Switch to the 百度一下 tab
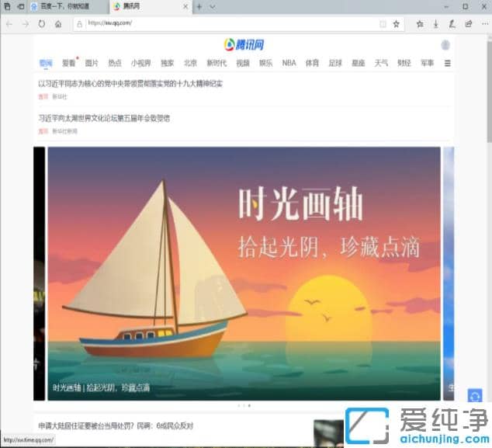 [x=68, y=6]
